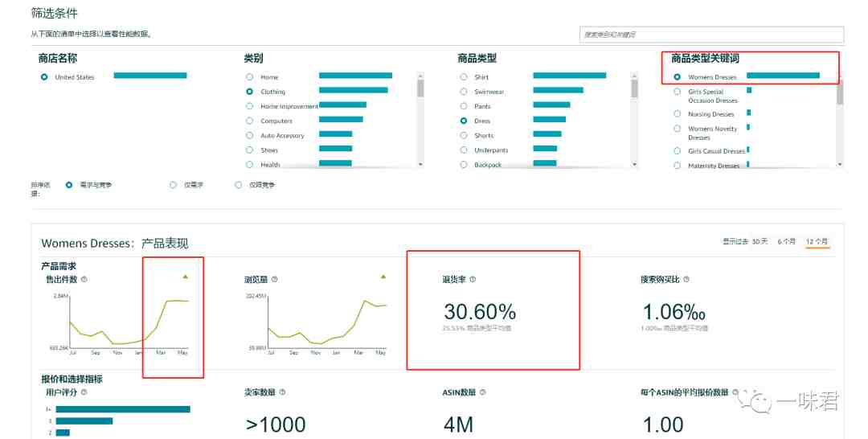
Task: Click down arrow of 商品类型关键词 list scrollbar
Action: point(840,164)
